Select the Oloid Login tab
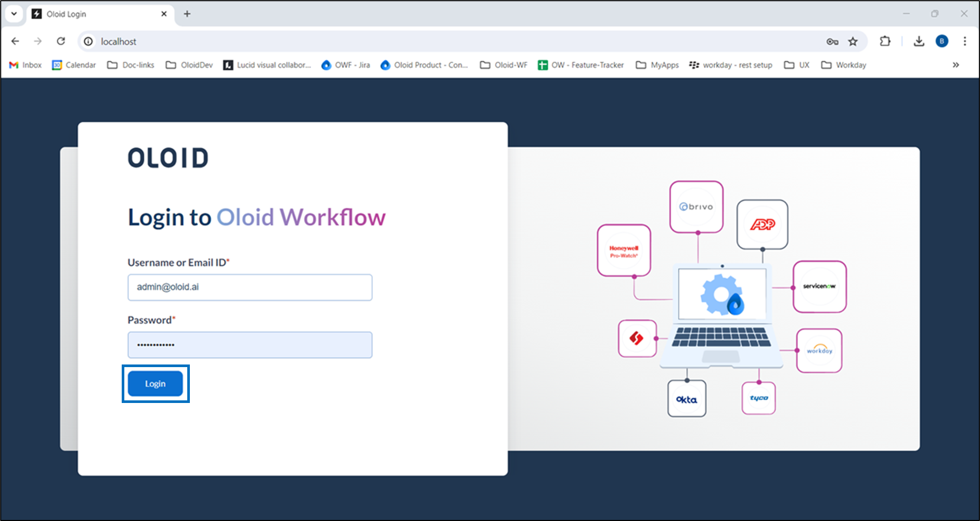 click(x=100, y=14)
